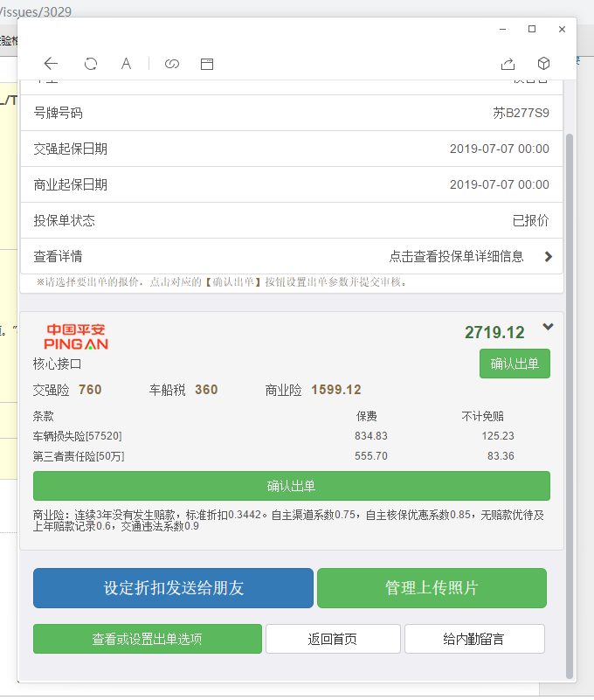
Task: Go back with the left arrow icon
Action: point(51,64)
